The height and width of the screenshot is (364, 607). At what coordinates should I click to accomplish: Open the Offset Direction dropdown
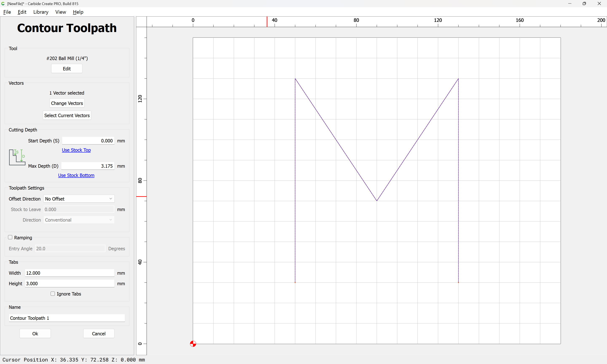[x=79, y=199]
